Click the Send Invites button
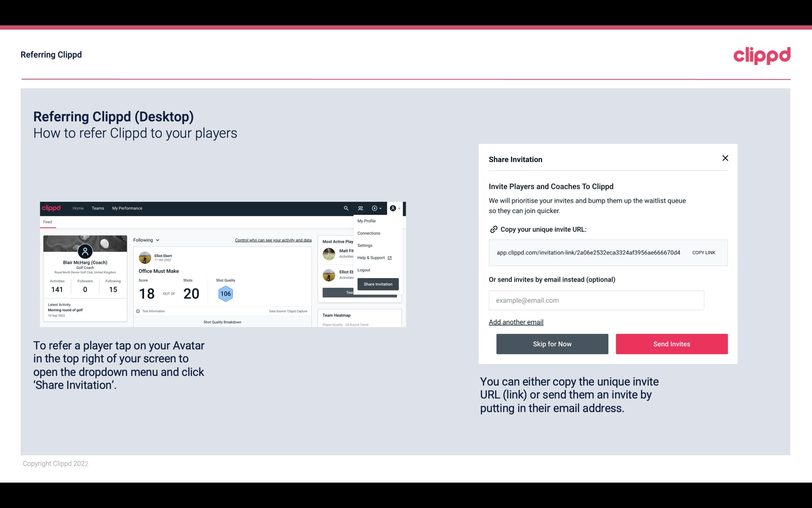The width and height of the screenshot is (812, 508). click(x=672, y=344)
